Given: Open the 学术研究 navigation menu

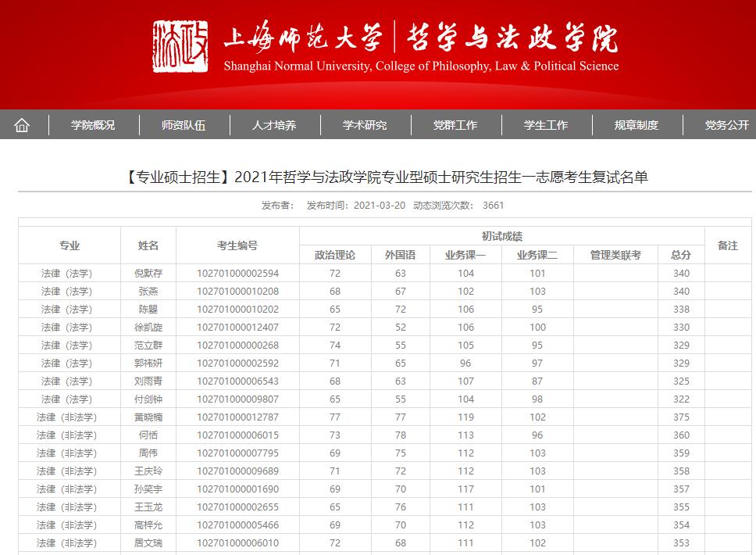Looking at the screenshot, I should (365, 124).
